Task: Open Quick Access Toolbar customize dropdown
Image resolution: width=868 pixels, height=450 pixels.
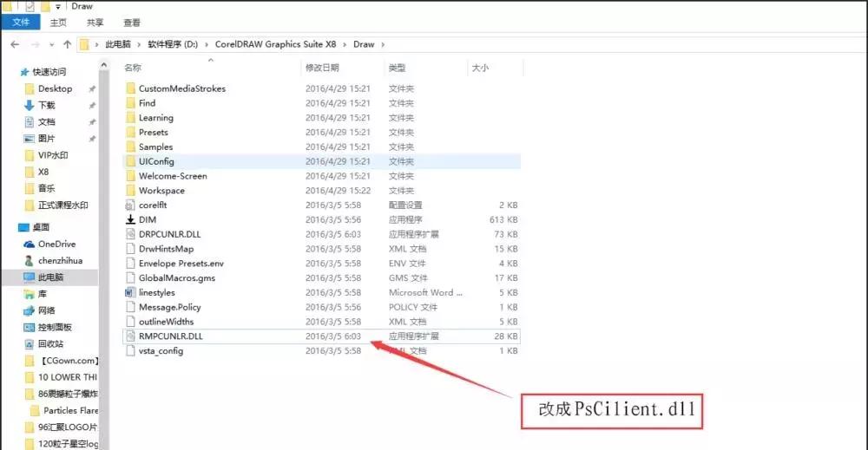Action: (57, 7)
